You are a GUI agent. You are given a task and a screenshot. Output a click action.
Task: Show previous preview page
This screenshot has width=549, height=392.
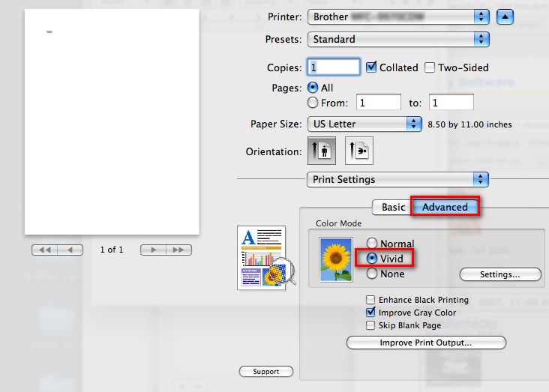[70, 250]
